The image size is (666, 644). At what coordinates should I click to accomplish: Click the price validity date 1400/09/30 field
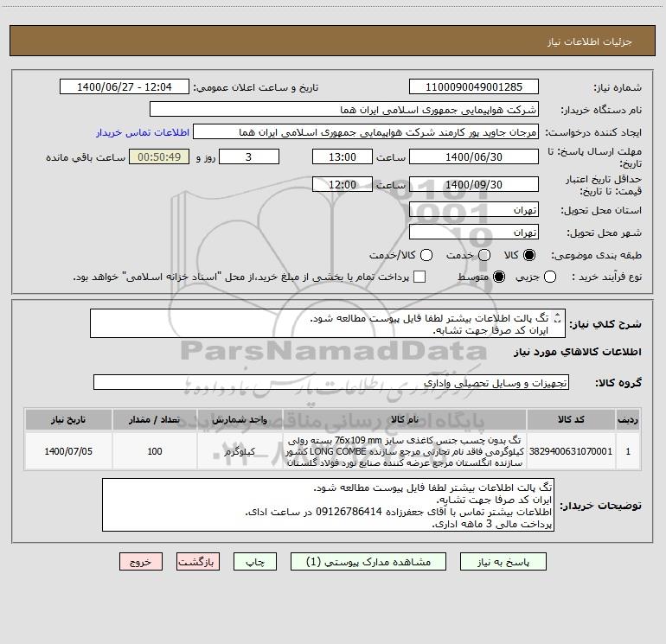pos(474,184)
